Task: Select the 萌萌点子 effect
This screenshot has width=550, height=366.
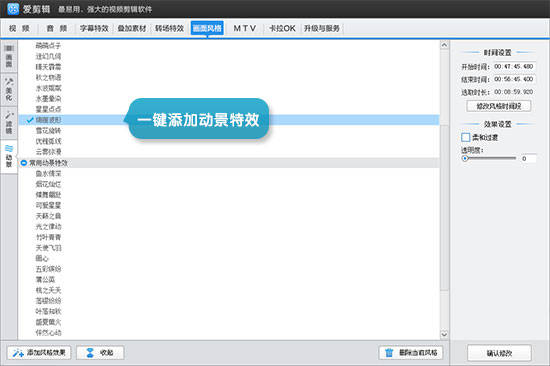Action: (48, 46)
